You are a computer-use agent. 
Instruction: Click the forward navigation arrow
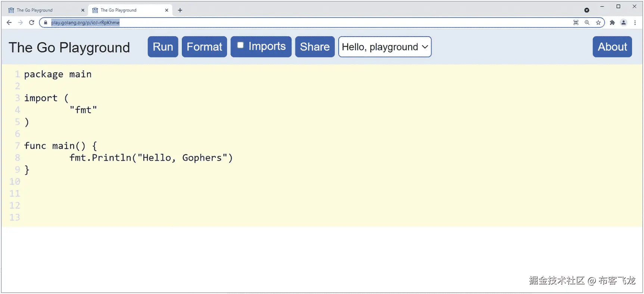pos(21,22)
